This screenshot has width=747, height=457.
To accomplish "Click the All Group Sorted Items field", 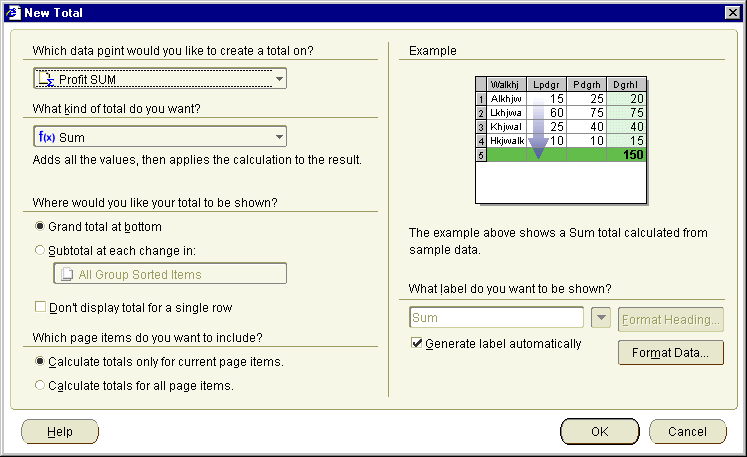I will [170, 274].
